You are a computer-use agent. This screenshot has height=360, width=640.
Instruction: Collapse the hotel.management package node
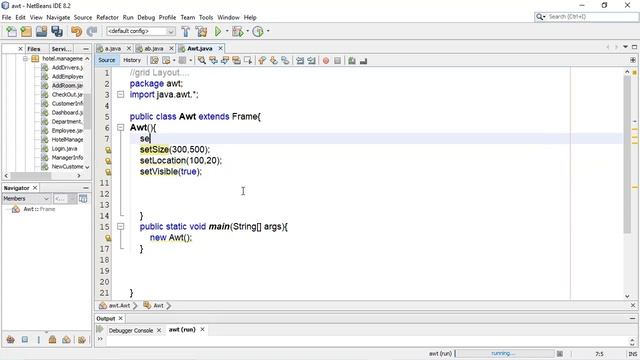pos(25,59)
